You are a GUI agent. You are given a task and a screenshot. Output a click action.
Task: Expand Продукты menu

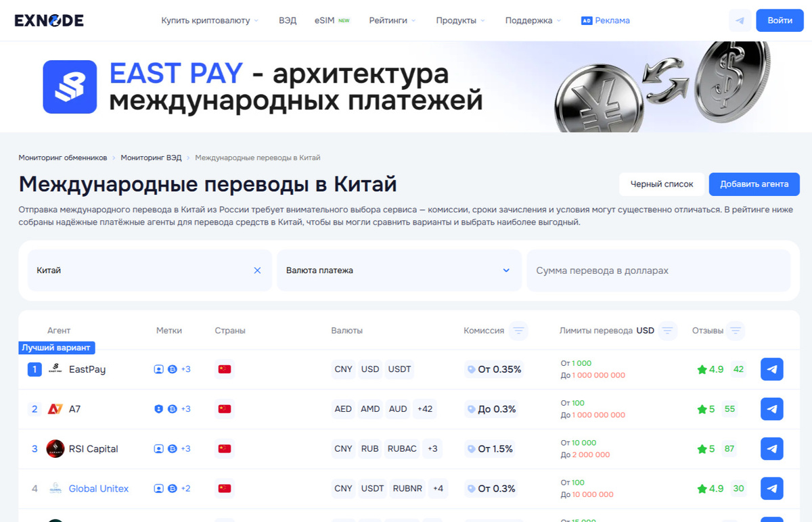[461, 20]
